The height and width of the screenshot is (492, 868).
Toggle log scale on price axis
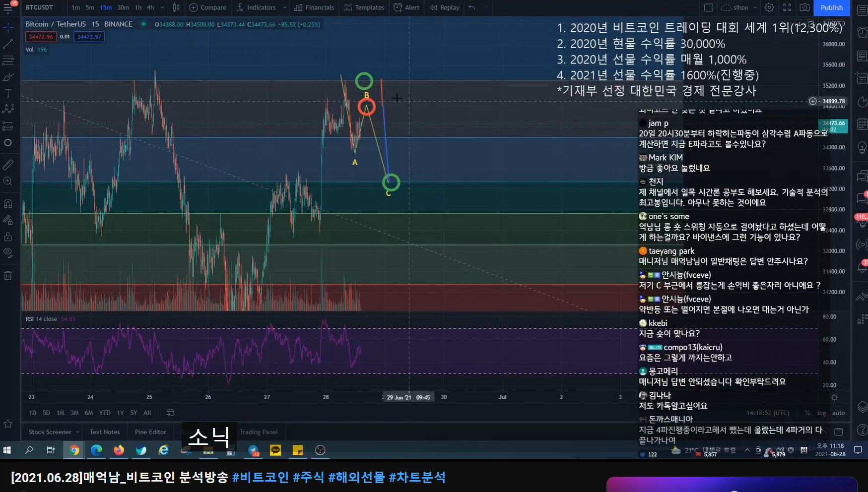click(822, 413)
